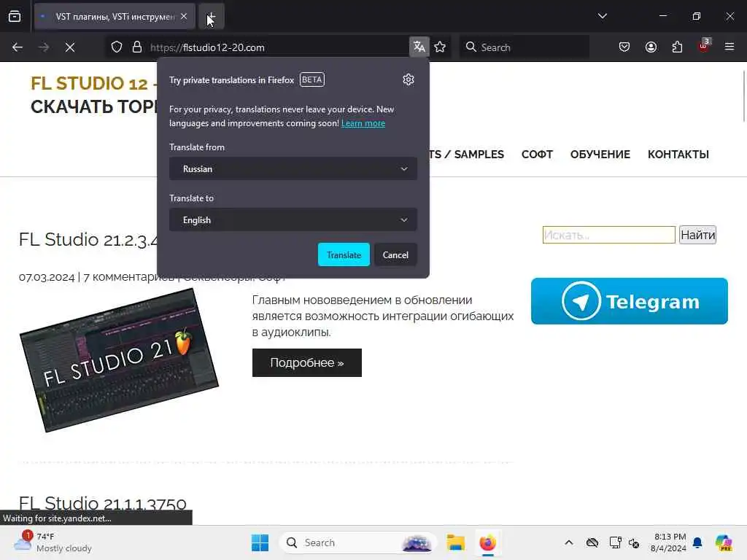Click the flstudio12-20.com address bar
This screenshot has height=560, width=747.
pos(276,47)
